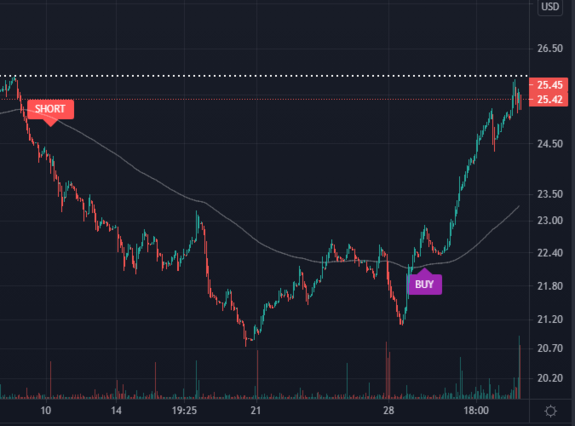Image resolution: width=575 pixels, height=426 pixels.
Task: Click the date label 10 on time axis
Action: coord(46,410)
